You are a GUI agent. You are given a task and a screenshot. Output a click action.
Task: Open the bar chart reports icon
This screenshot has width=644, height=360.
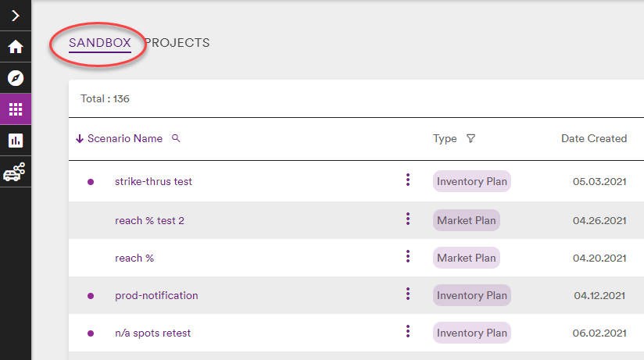(x=16, y=141)
